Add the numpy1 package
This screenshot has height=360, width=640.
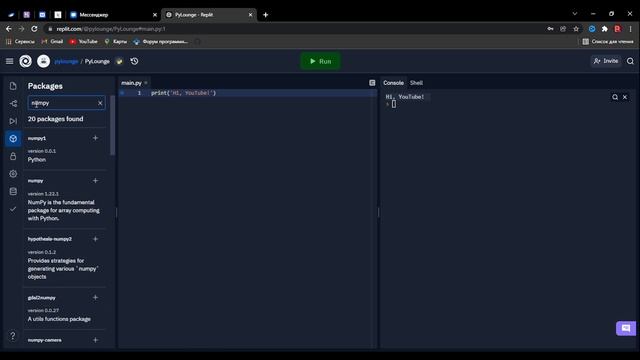(x=95, y=138)
